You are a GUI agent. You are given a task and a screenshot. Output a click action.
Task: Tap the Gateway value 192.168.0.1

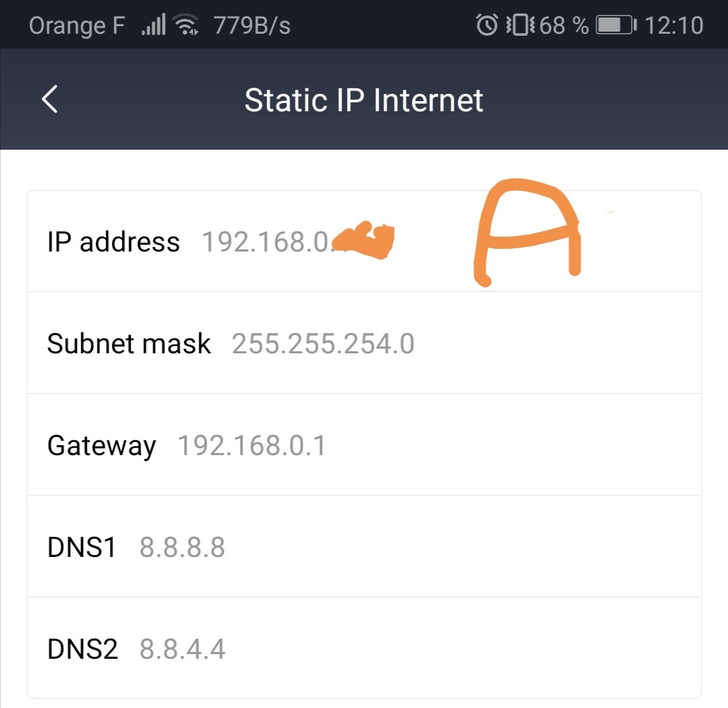(x=253, y=445)
